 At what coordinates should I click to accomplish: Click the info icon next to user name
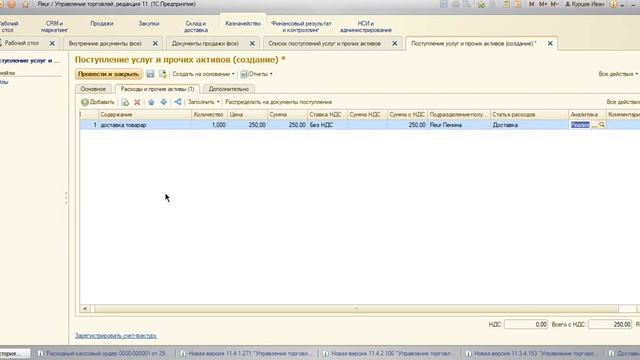click(x=613, y=4)
